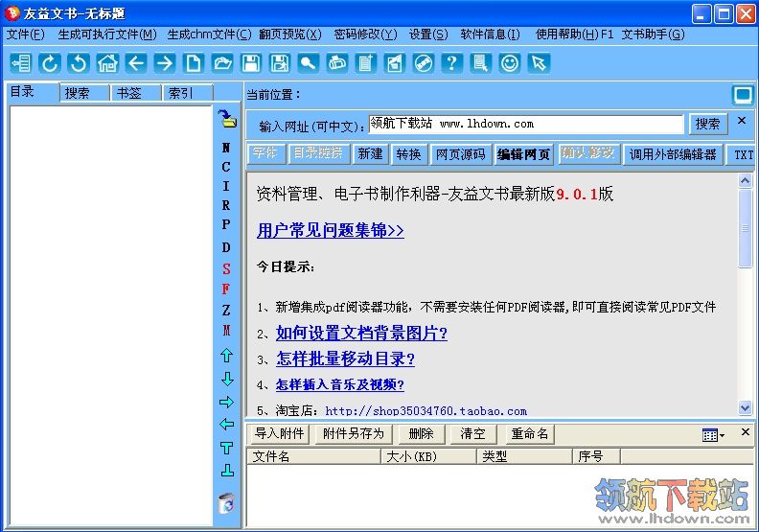
Task: Click the 转换 button
Action: click(x=408, y=154)
